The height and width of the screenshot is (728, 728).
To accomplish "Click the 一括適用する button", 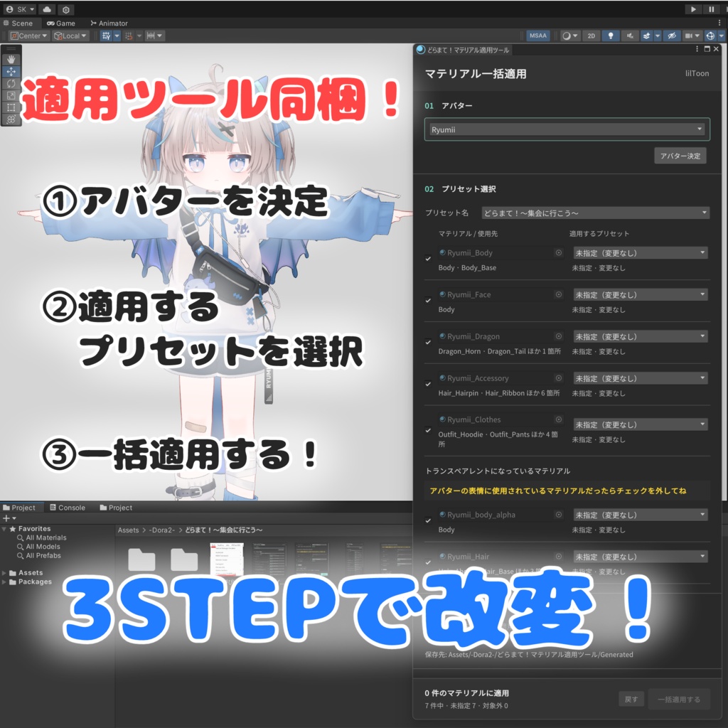I will [678, 700].
